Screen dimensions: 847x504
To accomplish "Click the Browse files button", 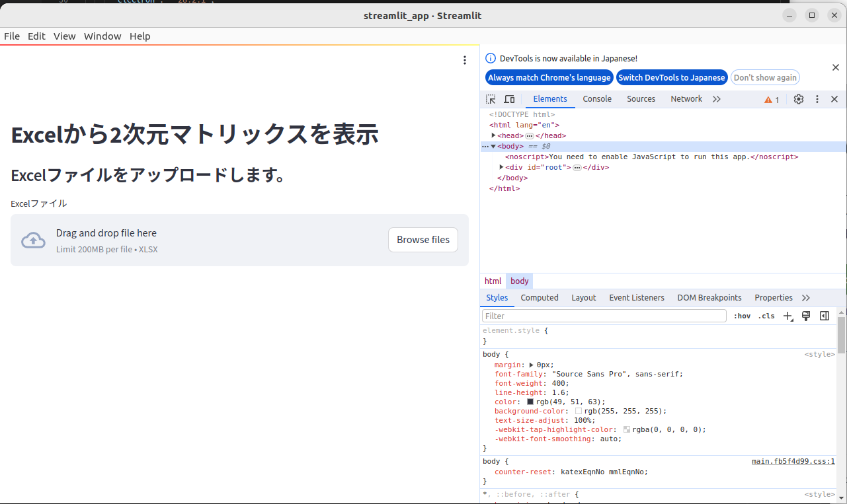I will [x=423, y=240].
